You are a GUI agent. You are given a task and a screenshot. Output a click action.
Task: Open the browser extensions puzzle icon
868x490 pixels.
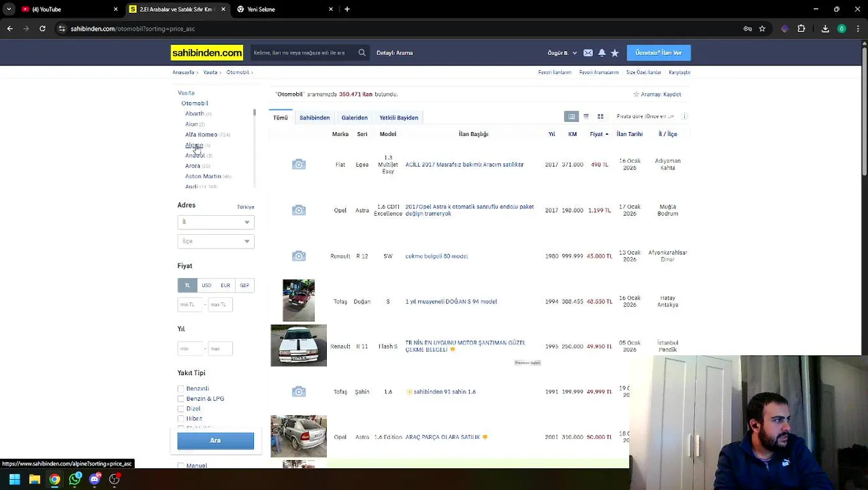click(801, 29)
